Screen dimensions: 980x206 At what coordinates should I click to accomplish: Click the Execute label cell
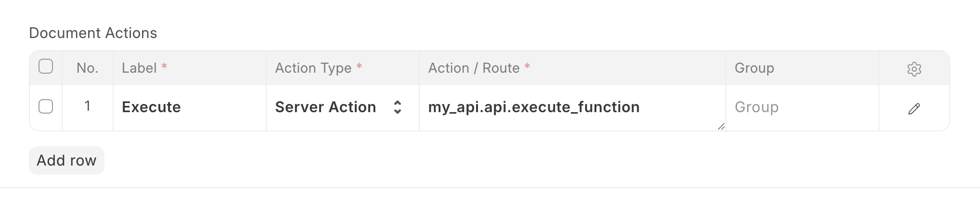[151, 107]
